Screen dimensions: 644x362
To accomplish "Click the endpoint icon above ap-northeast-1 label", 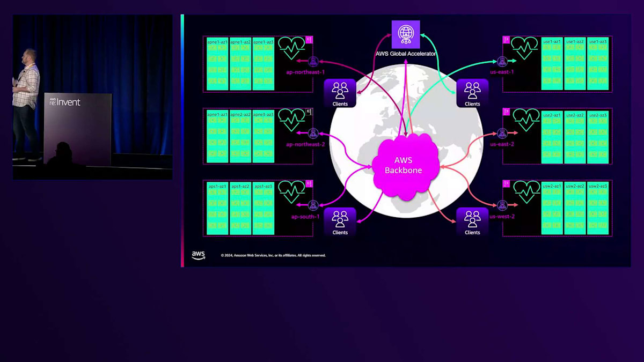I will [x=313, y=62].
